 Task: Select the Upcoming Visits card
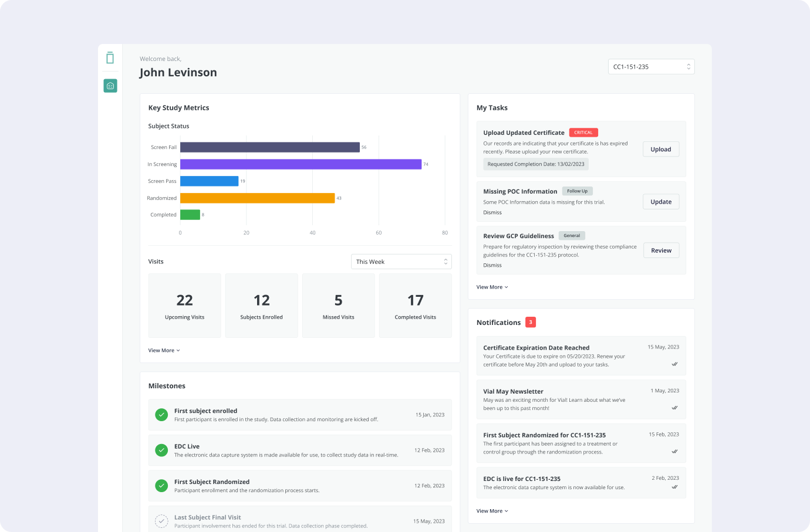(185, 306)
